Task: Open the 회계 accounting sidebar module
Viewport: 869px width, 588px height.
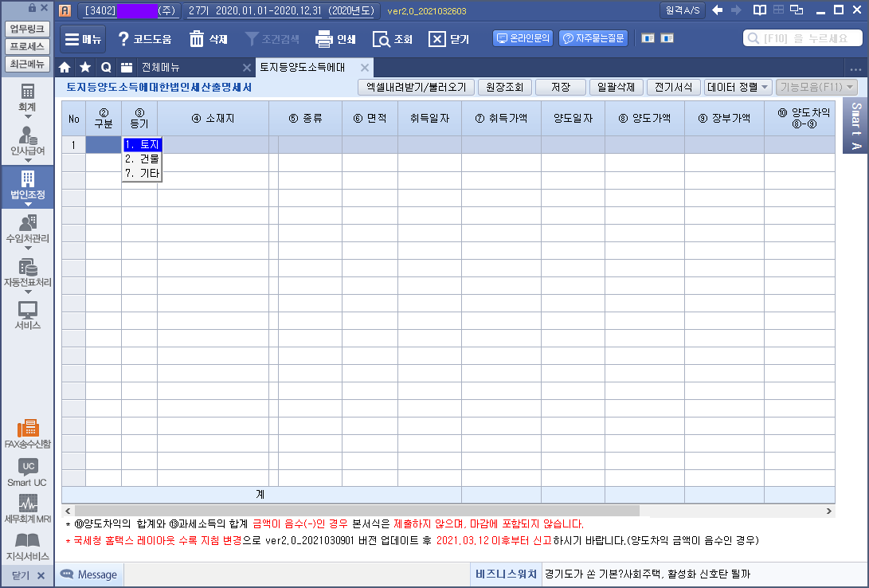Action: tap(27, 96)
